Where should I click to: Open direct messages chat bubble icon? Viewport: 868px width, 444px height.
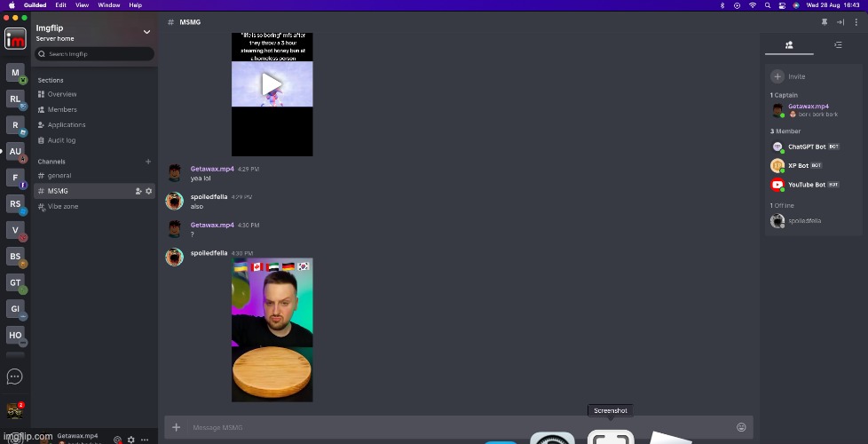click(14, 377)
